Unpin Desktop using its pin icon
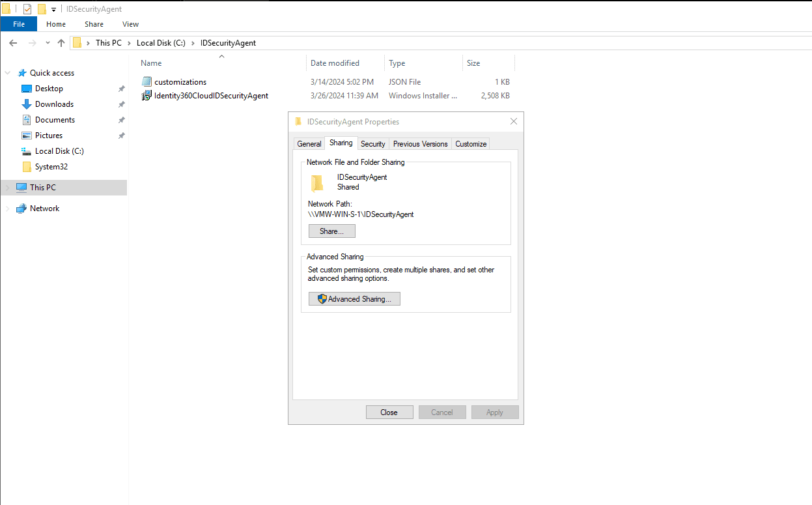This screenshot has height=505, width=812. point(121,89)
